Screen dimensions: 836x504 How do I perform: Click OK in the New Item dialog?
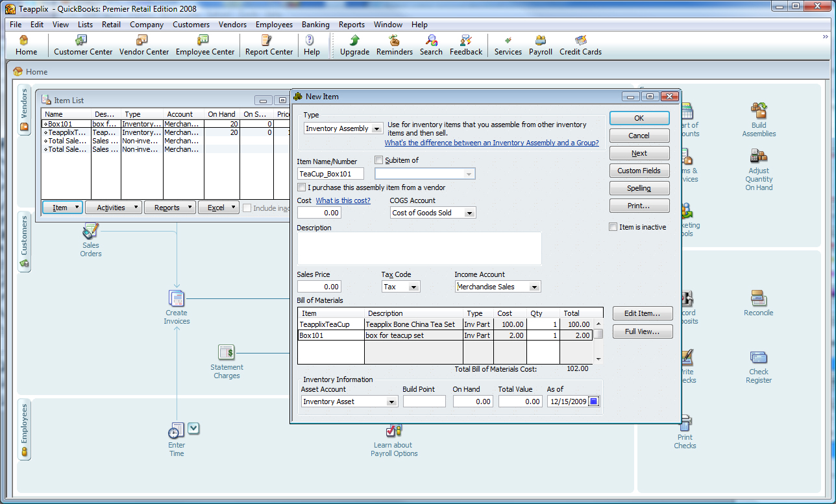point(639,118)
